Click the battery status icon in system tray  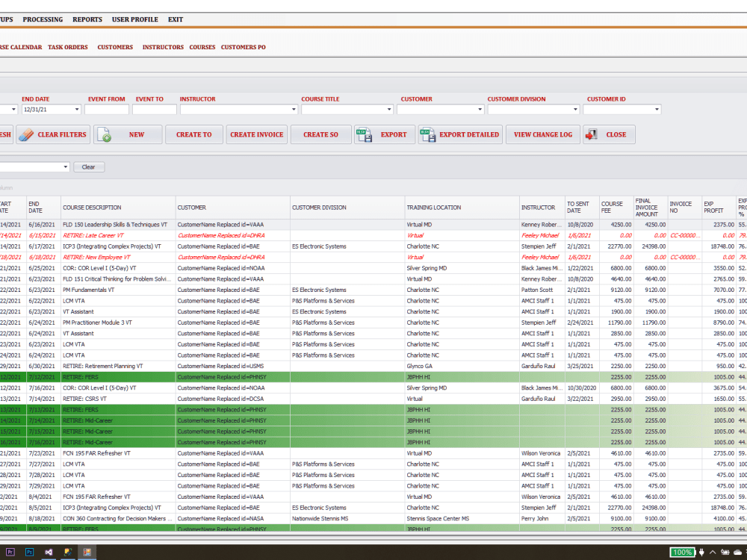point(725,553)
